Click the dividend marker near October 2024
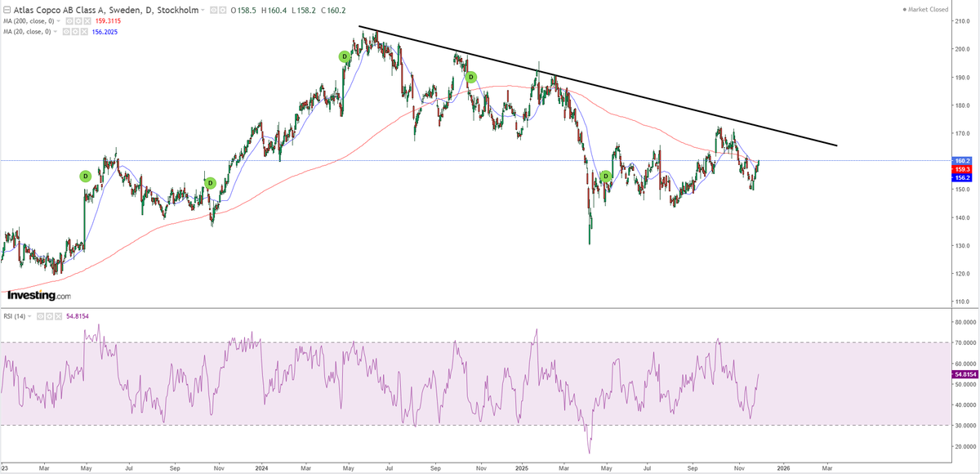 [471, 77]
